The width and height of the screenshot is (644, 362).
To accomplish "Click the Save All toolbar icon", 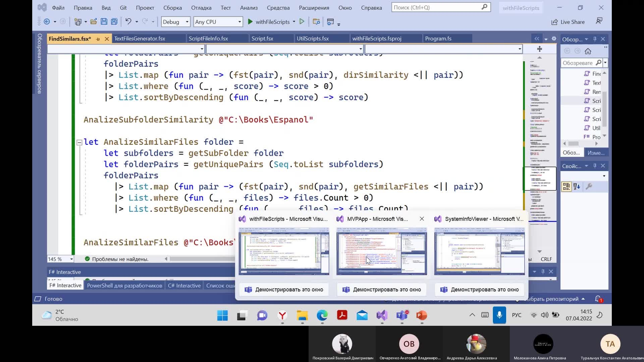I will (114, 22).
